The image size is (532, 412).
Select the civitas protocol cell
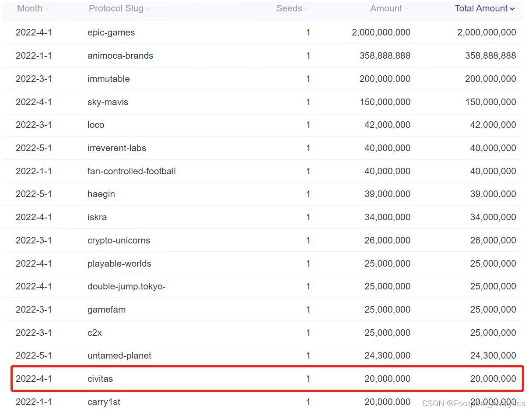(100, 379)
